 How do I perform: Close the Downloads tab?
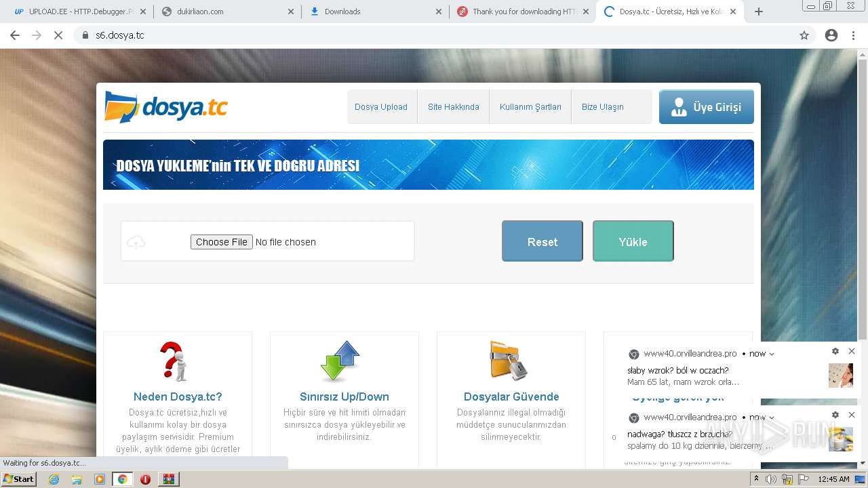(439, 12)
